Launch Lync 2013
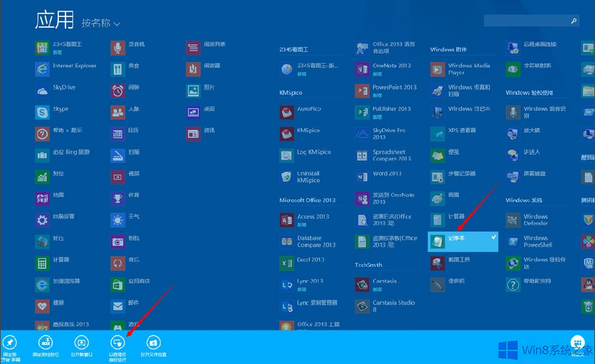 click(302, 284)
